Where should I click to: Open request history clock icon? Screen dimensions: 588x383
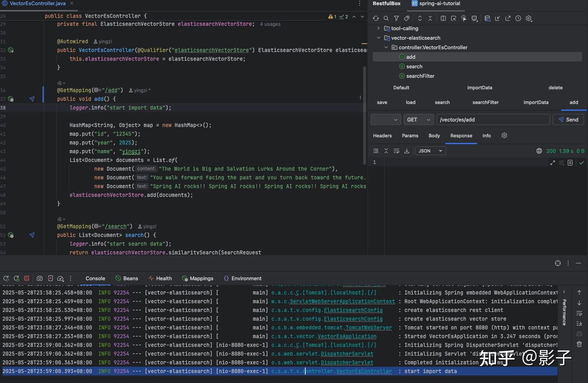click(x=518, y=18)
